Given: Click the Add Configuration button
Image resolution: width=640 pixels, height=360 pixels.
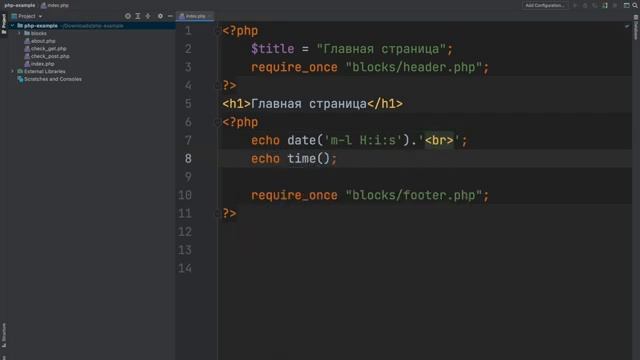Looking at the screenshot, I should pos(545,5).
